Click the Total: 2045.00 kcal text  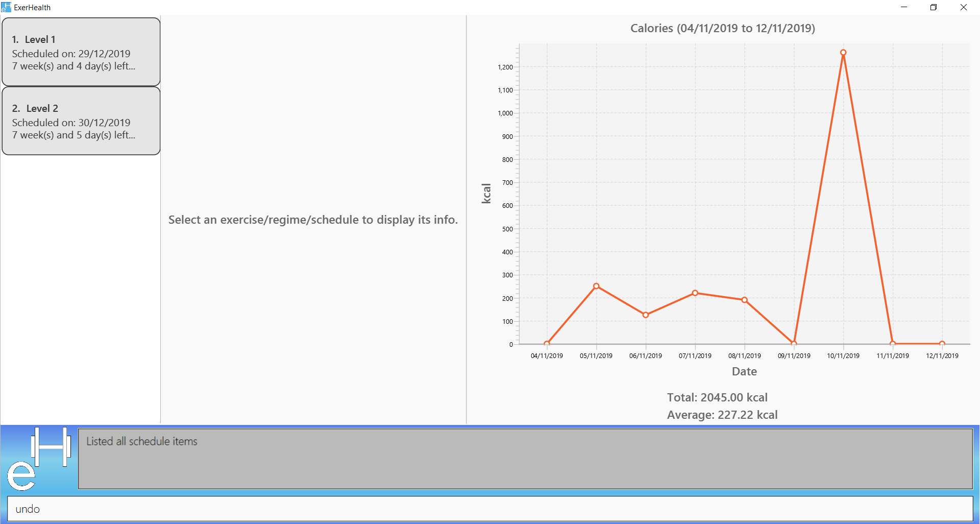tap(717, 397)
